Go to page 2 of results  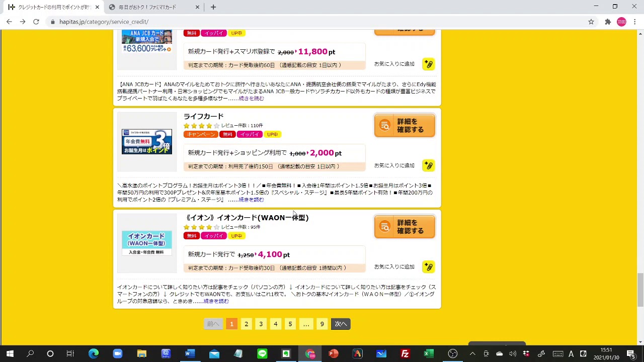(x=246, y=324)
